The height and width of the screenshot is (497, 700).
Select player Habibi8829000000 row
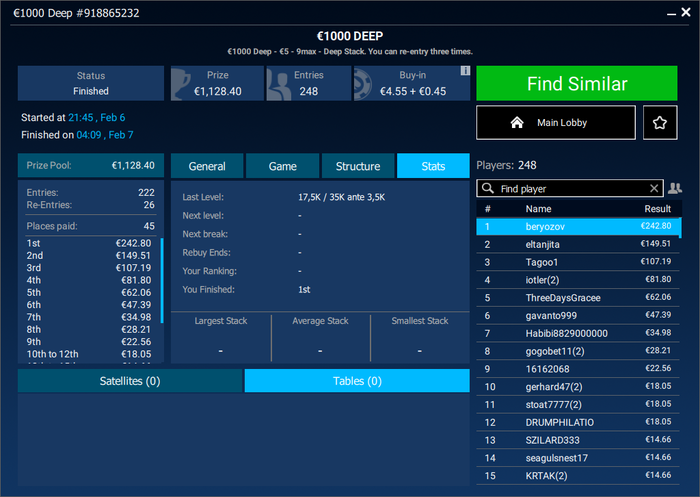pyautogui.click(x=578, y=334)
